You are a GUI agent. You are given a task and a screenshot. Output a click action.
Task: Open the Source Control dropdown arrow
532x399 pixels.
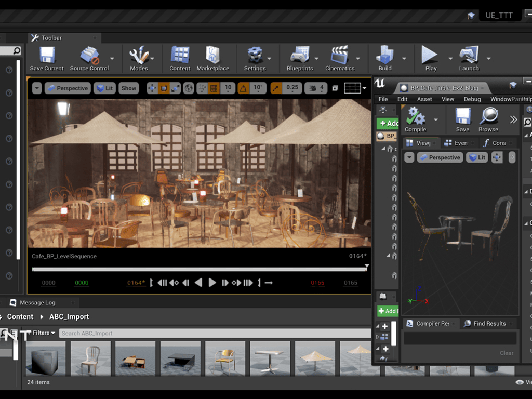pyautogui.click(x=112, y=59)
